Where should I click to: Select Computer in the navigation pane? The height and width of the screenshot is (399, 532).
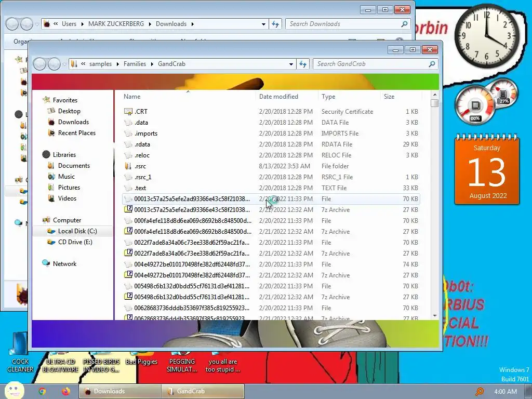tap(67, 220)
